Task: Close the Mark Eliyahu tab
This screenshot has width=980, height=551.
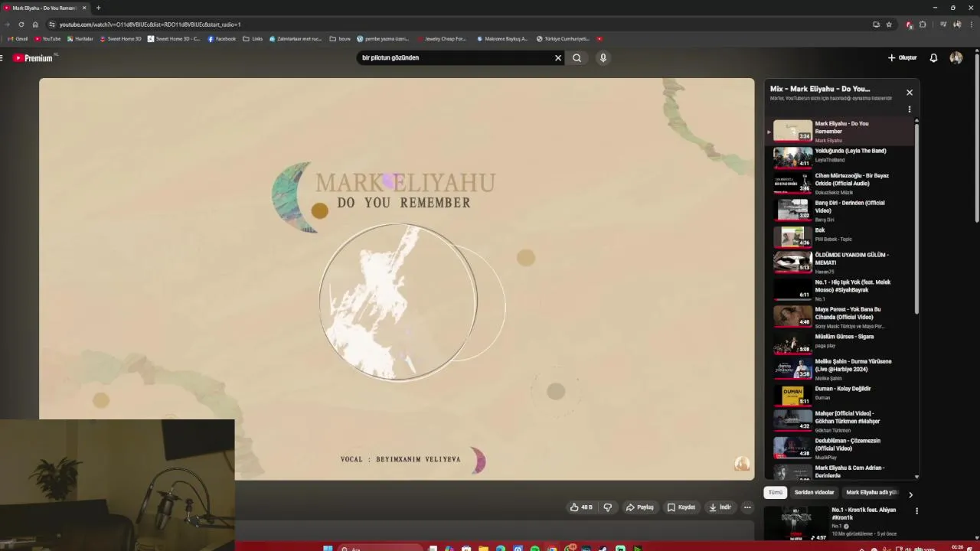Action: 84,8
